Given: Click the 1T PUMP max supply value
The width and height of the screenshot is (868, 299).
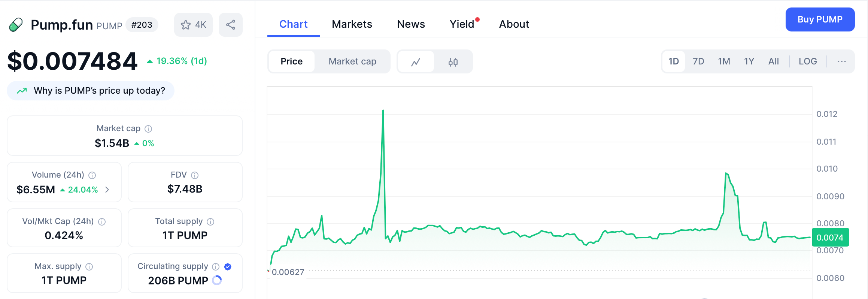Looking at the screenshot, I should click(64, 280).
